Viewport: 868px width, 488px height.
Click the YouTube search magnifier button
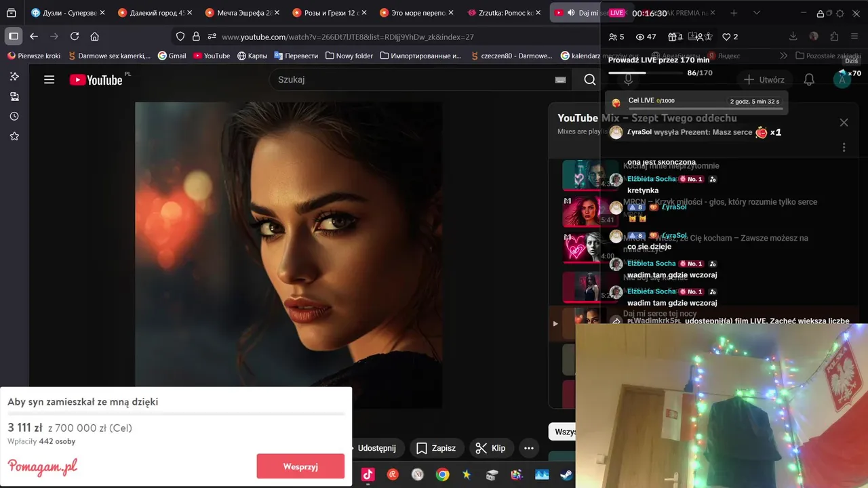pyautogui.click(x=590, y=80)
